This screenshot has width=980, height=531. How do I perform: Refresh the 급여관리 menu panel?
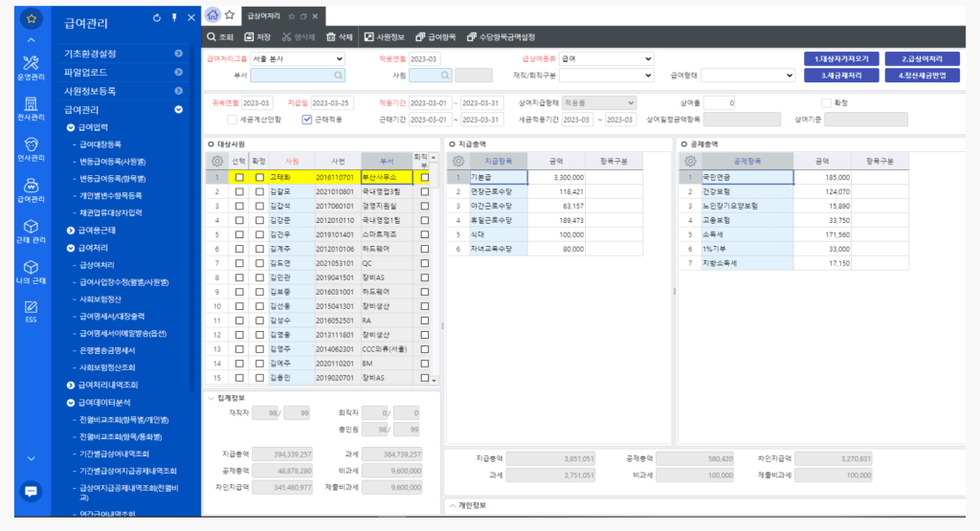(x=157, y=18)
